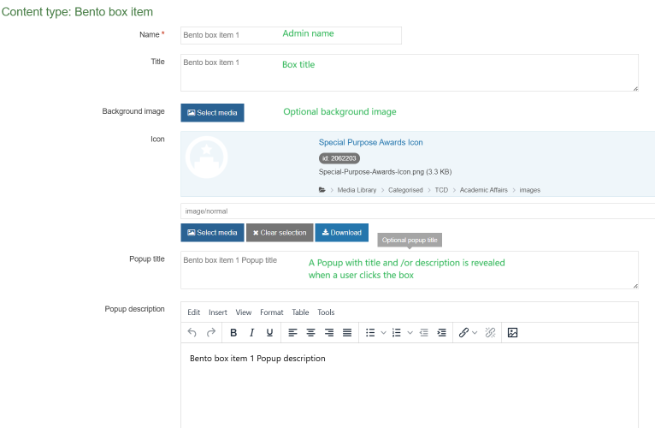The image size is (655, 428).
Task: Select media for the Icon field
Action: 212,233
